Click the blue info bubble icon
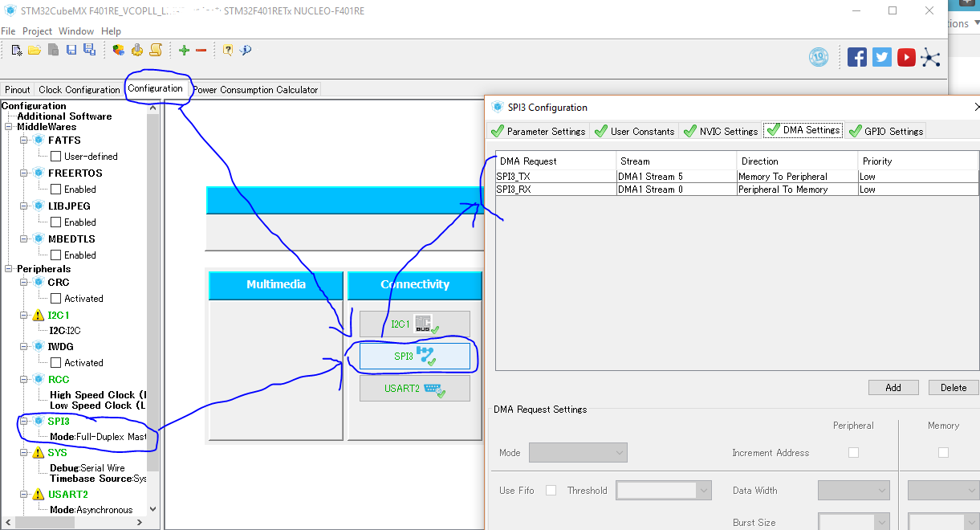 [x=246, y=50]
